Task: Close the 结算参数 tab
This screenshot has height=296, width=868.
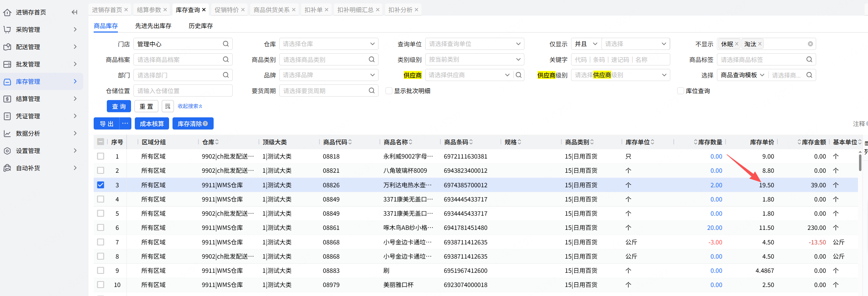Action: click(x=165, y=10)
